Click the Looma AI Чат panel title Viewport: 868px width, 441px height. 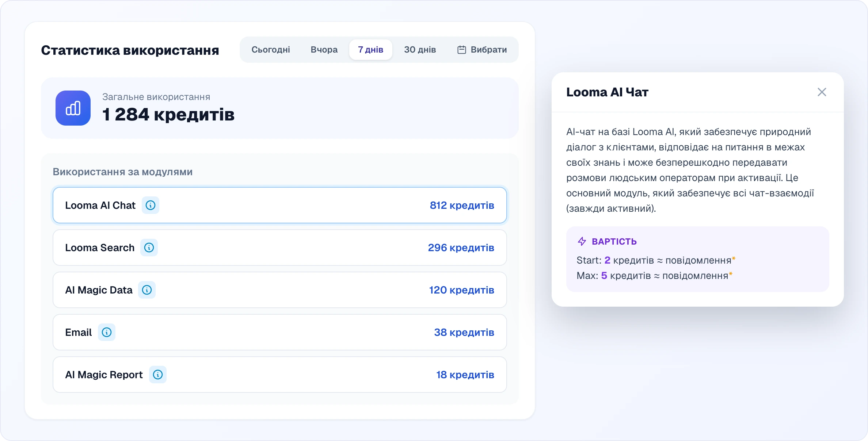click(x=608, y=92)
